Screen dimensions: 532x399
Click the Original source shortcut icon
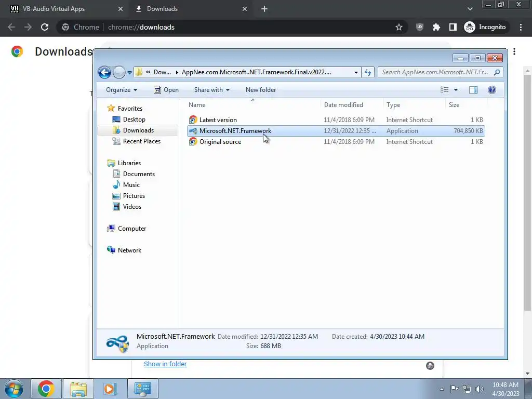click(x=193, y=142)
